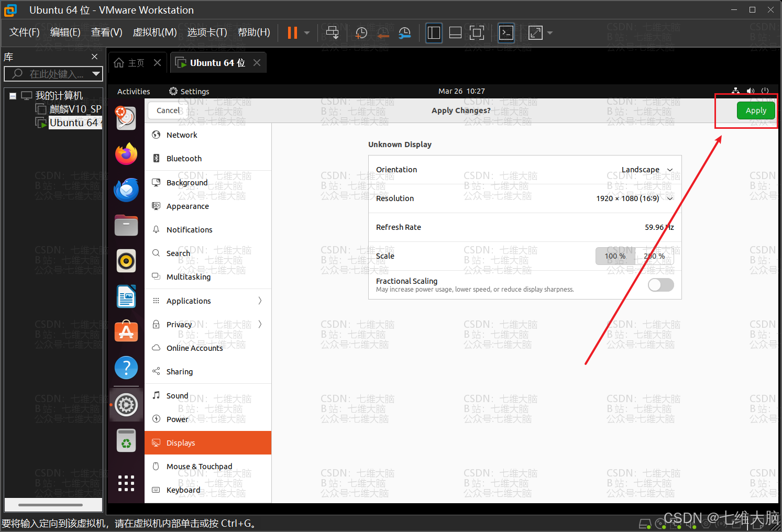Image resolution: width=782 pixels, height=532 pixels.
Task: Open Sound settings
Action: pyautogui.click(x=208, y=396)
